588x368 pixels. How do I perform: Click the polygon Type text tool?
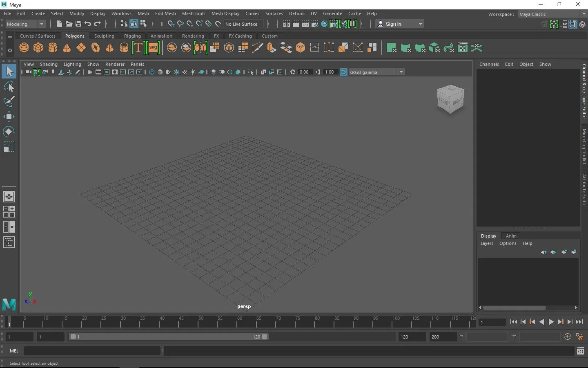click(138, 48)
